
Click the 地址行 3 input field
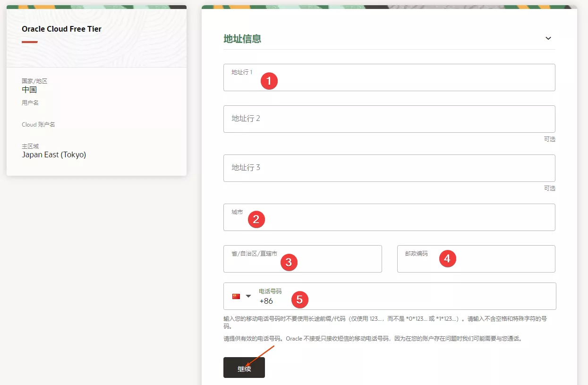389,168
